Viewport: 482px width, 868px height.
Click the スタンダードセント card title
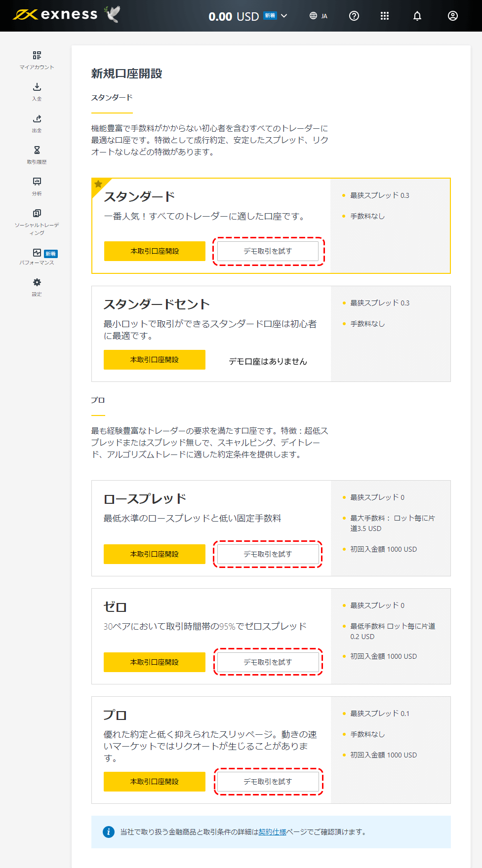[157, 304]
